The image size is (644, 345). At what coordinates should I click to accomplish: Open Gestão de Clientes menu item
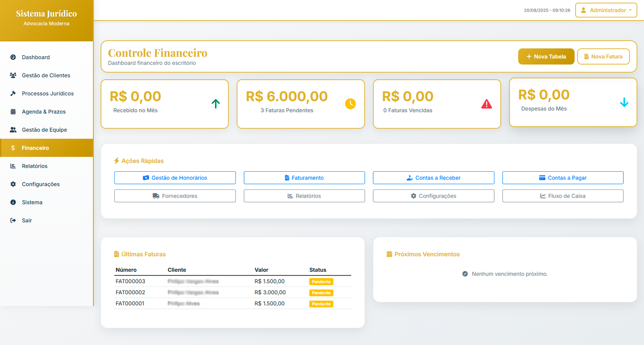coord(46,75)
